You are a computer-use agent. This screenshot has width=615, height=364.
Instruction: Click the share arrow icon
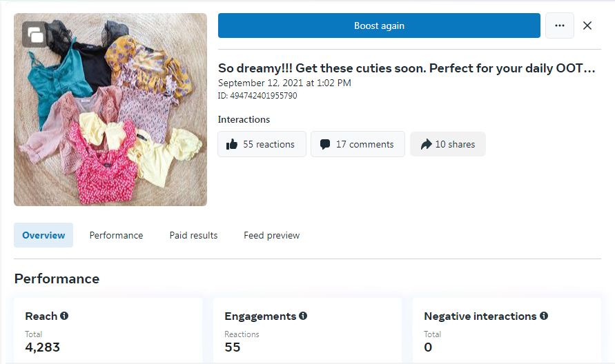point(426,144)
